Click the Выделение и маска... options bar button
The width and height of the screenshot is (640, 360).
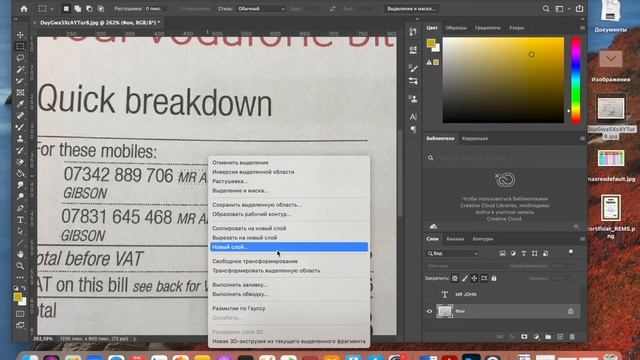coord(411,9)
